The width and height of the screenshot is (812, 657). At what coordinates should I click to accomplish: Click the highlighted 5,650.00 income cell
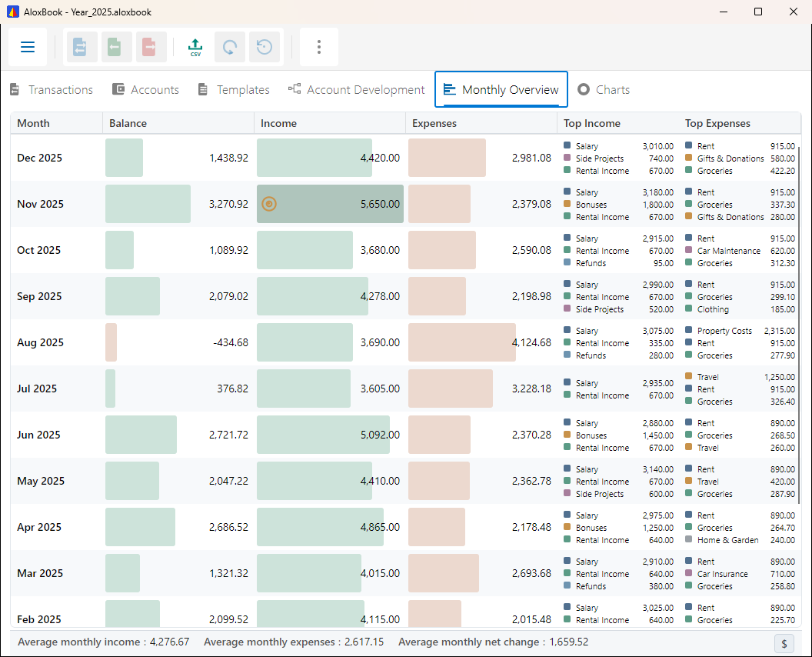coord(330,204)
